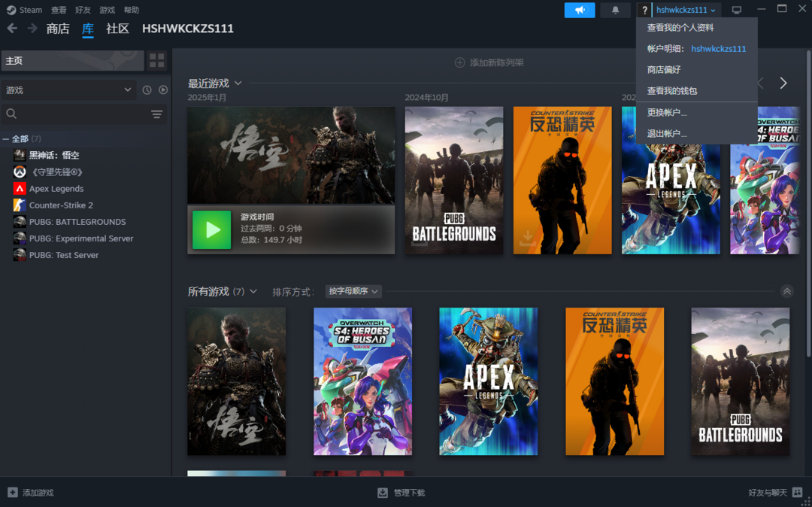Click the back navigation arrow
Viewport: 812px width, 507px height.
[x=12, y=28]
